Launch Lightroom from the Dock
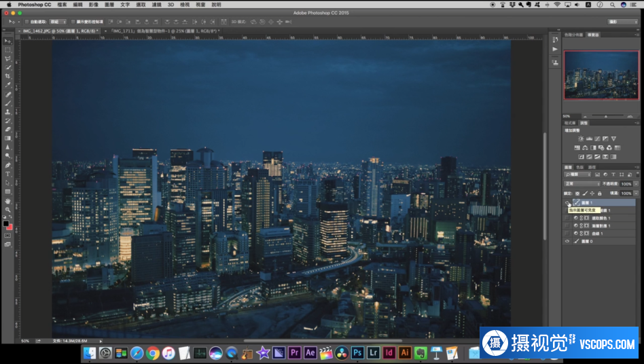This screenshot has width=644, height=364. 373,352
